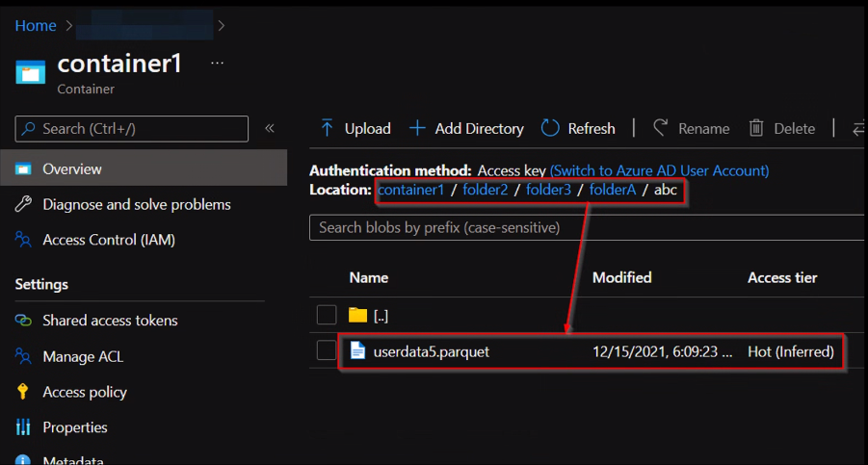Sort by the Name column header
868x465 pixels.
[x=369, y=277]
